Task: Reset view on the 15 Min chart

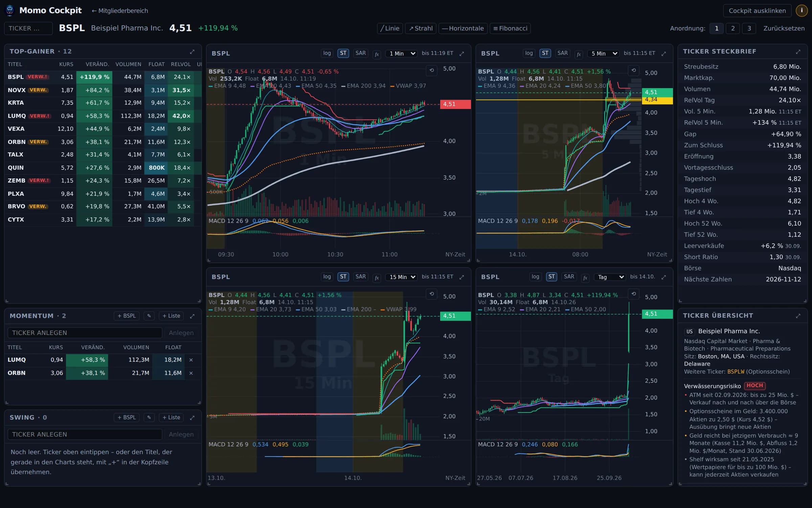Action: pos(432,294)
